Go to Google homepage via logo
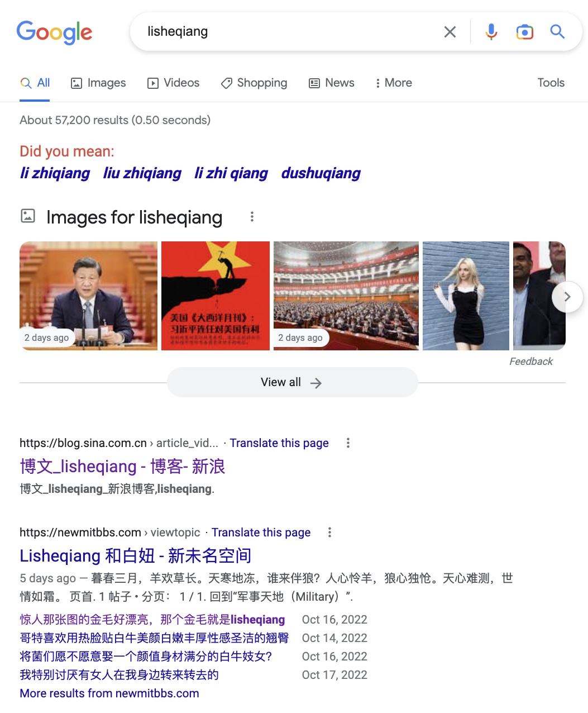 click(54, 32)
